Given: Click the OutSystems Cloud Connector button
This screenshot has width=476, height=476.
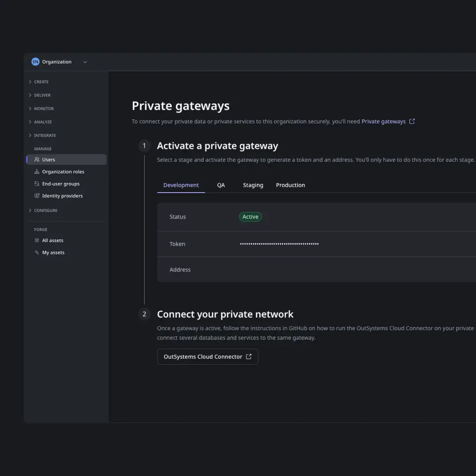Looking at the screenshot, I should [208, 357].
